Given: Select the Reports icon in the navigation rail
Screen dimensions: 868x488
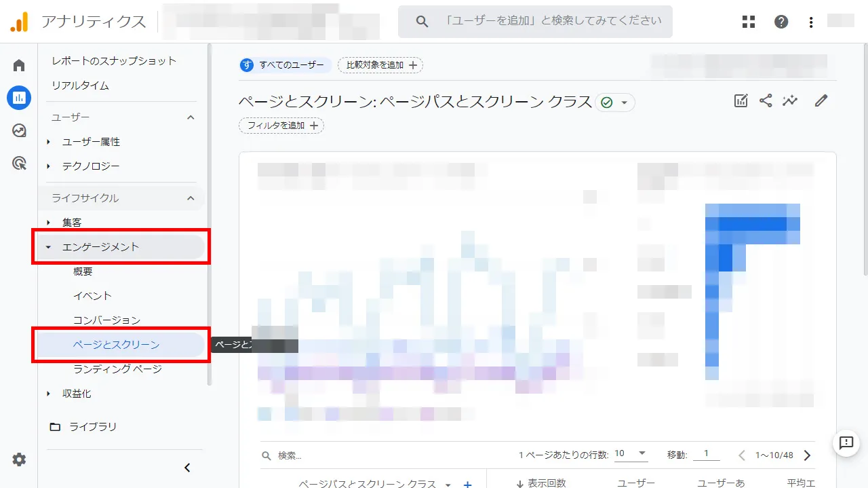Looking at the screenshot, I should (18, 98).
